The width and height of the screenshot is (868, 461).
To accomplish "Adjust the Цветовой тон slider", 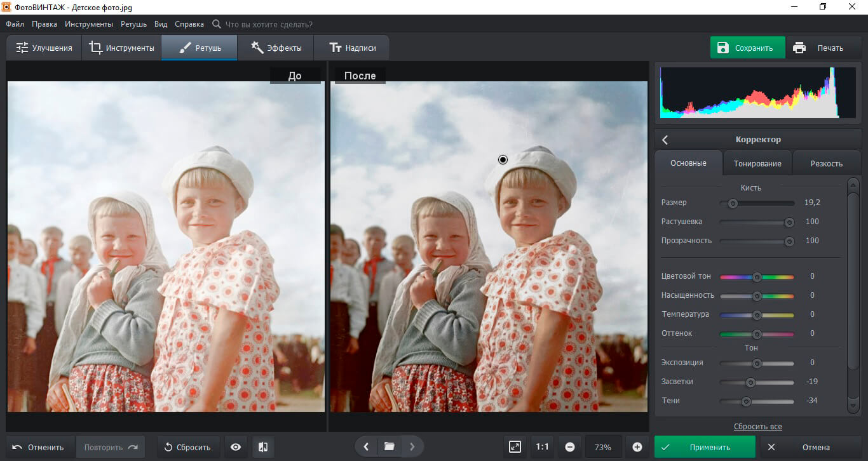I will (757, 277).
